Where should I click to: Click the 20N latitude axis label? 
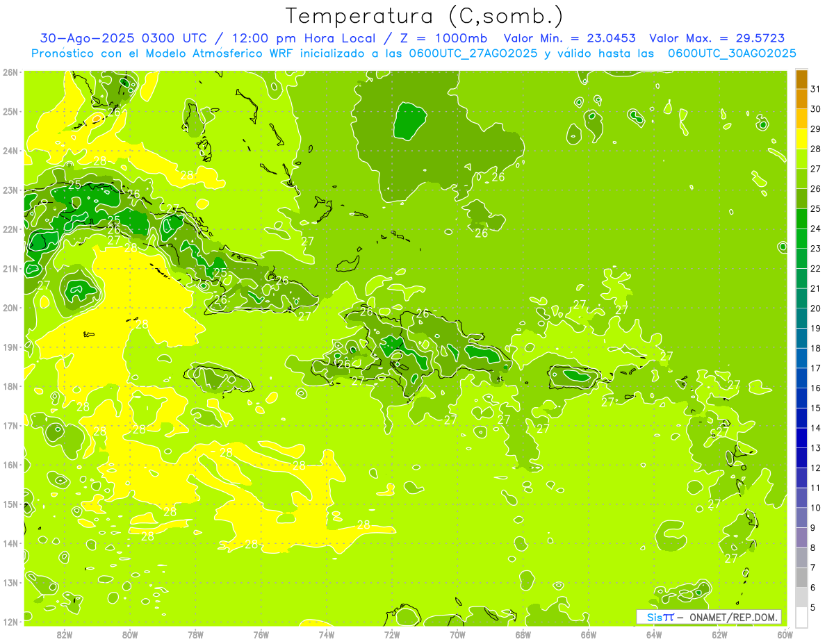pyautogui.click(x=10, y=308)
